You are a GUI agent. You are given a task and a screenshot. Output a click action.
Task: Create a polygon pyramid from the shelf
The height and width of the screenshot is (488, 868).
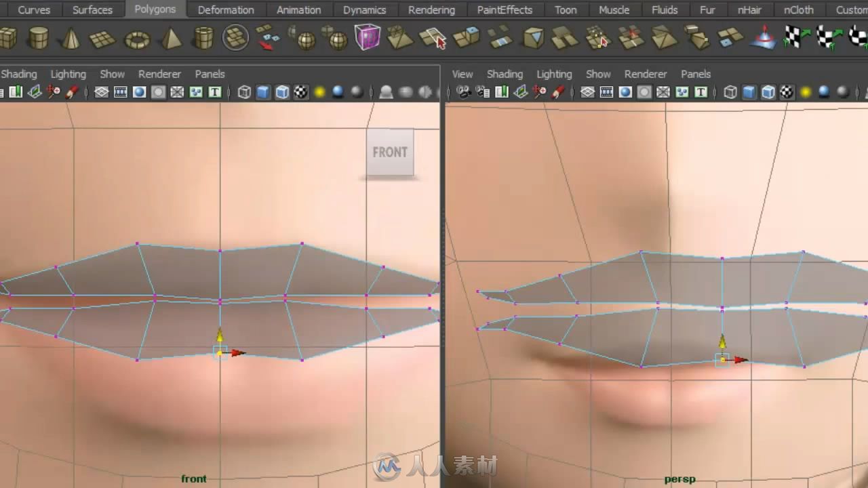click(x=170, y=38)
